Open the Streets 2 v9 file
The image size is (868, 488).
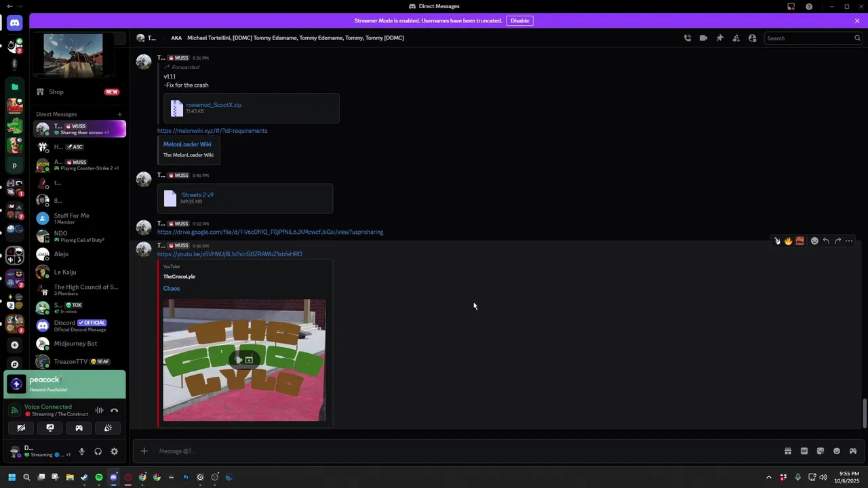click(x=197, y=195)
